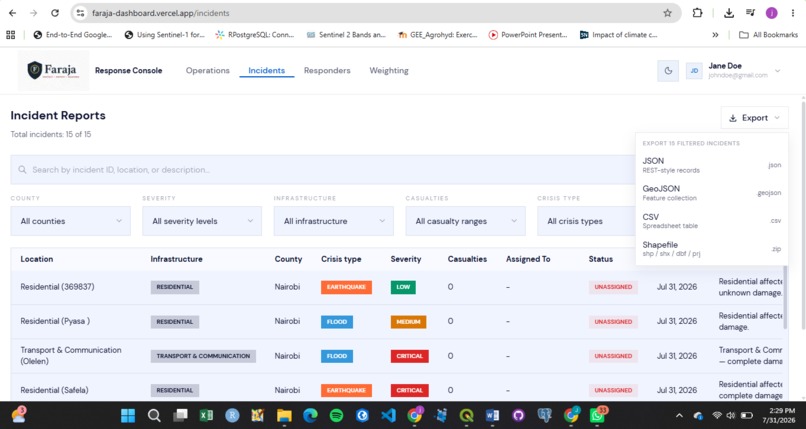Bookmark this page with star icon

tap(667, 13)
